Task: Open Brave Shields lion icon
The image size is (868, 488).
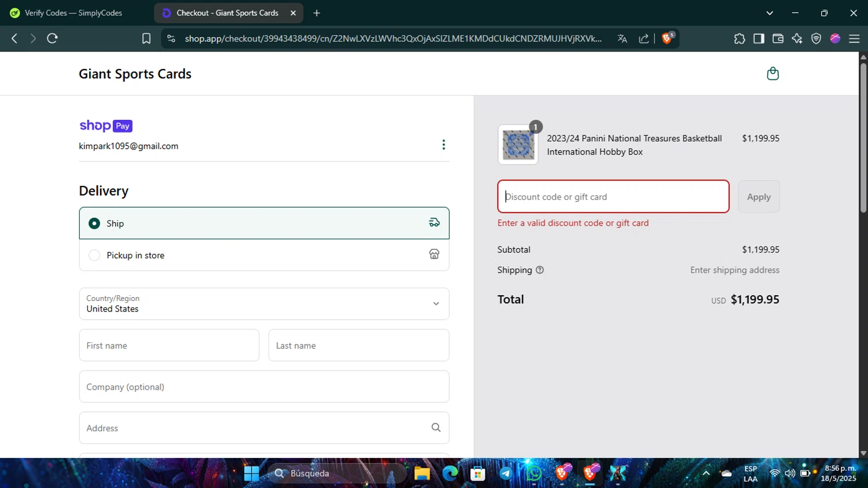Action: [667, 38]
